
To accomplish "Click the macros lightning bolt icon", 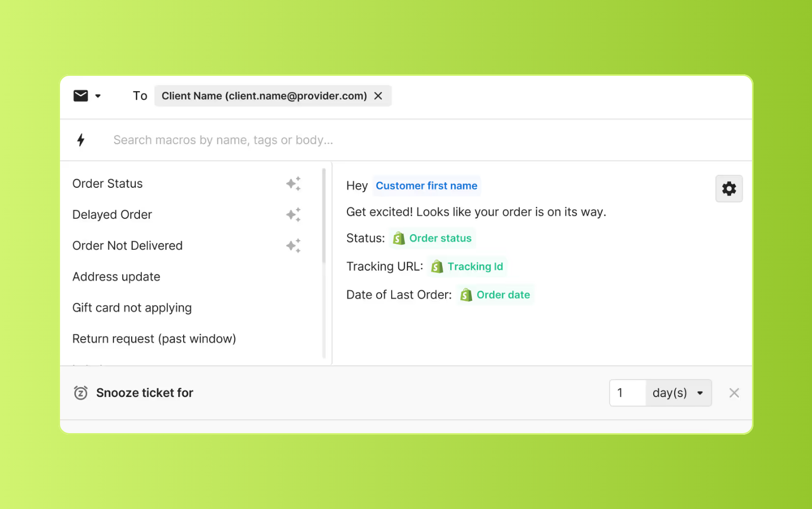I will [80, 140].
